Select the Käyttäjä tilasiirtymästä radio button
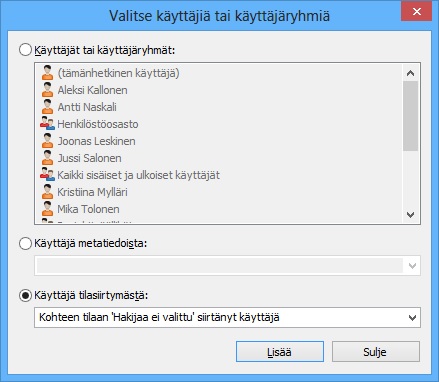 tap(25, 295)
